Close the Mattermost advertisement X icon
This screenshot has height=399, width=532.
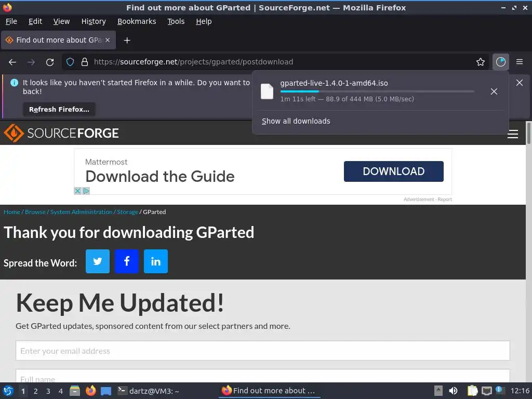pyautogui.click(x=78, y=191)
